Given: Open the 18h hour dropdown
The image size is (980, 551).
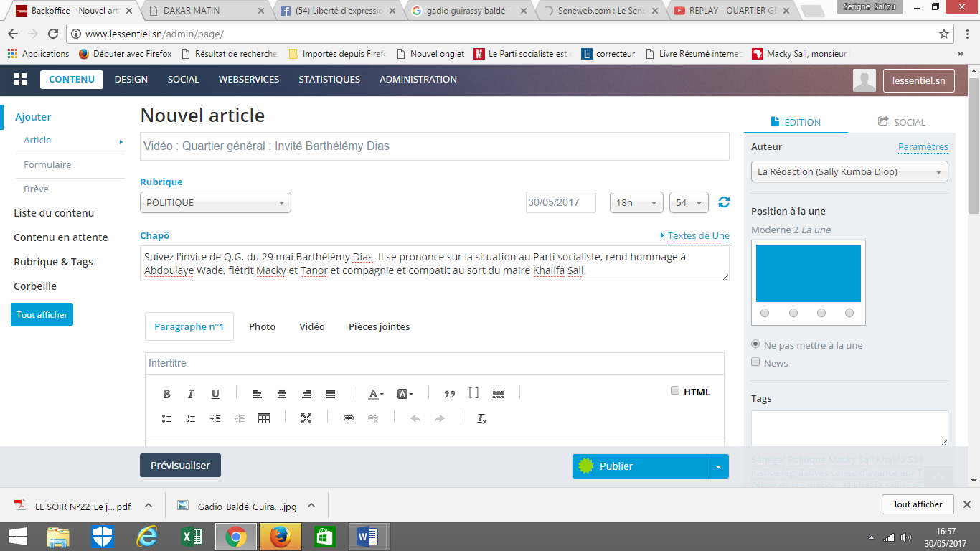Looking at the screenshot, I should (636, 203).
